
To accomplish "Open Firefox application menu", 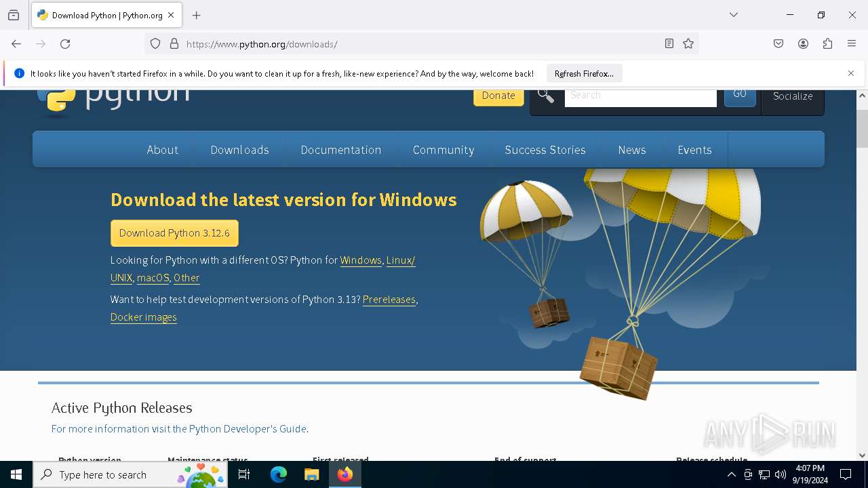I will [x=852, y=44].
